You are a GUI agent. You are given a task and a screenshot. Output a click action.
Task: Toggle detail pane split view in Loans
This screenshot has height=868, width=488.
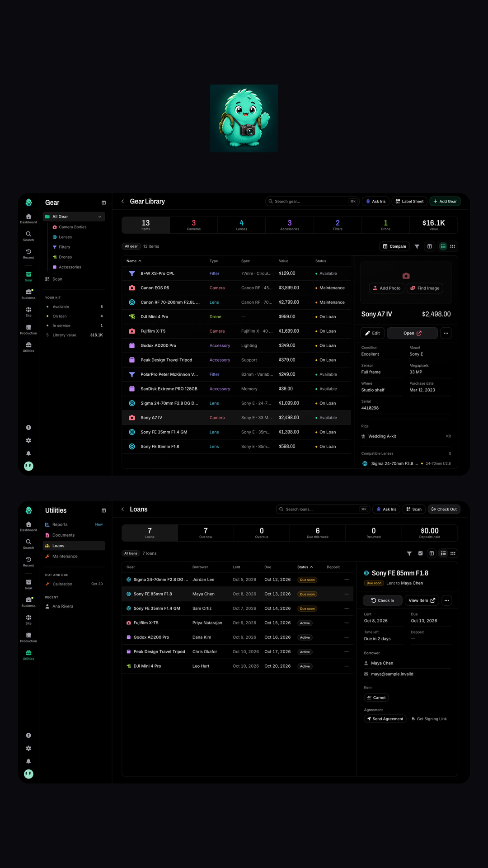pos(432,553)
